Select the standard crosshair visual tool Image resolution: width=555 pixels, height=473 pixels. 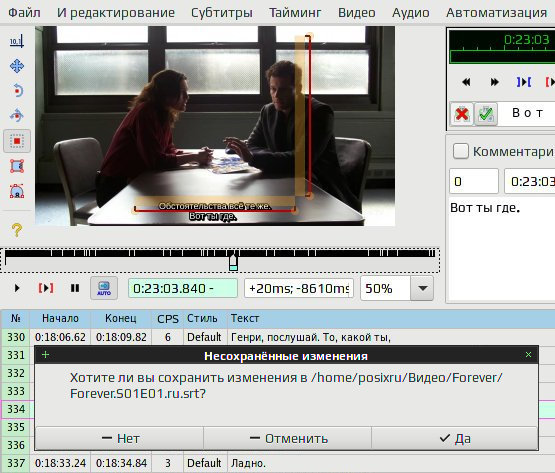17,41
